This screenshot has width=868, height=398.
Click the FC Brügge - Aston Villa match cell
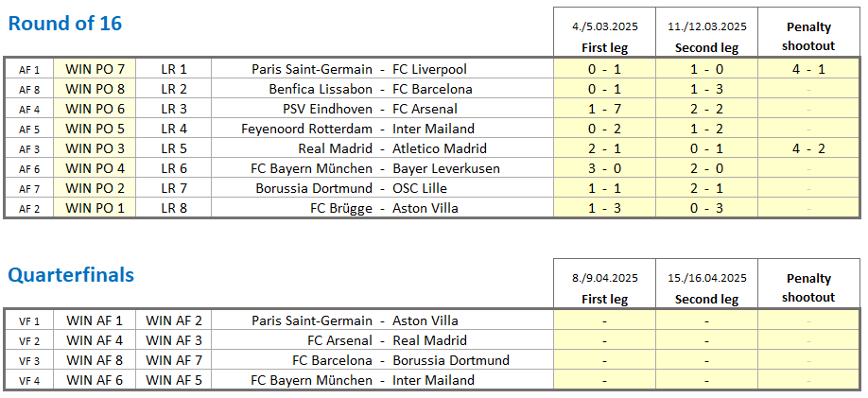pos(383,209)
